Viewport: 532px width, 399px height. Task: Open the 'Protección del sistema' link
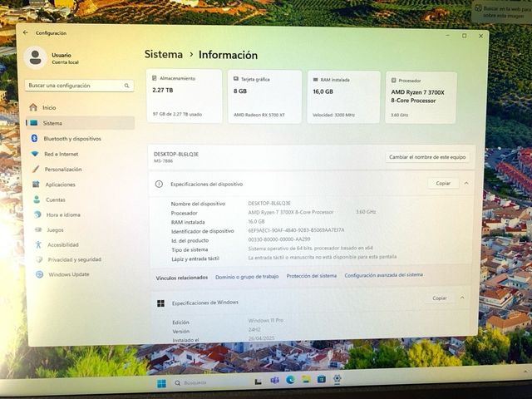(312, 276)
